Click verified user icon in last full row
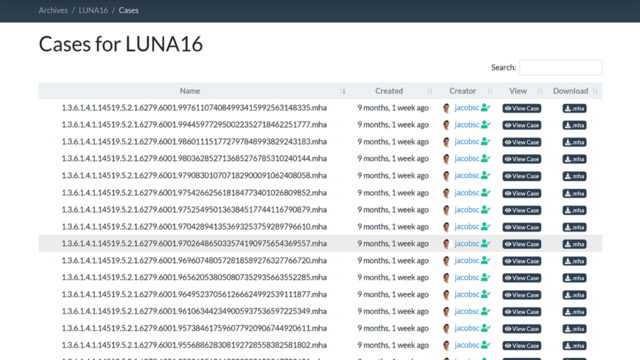Screen dimensions: 640x360 tap(485, 345)
